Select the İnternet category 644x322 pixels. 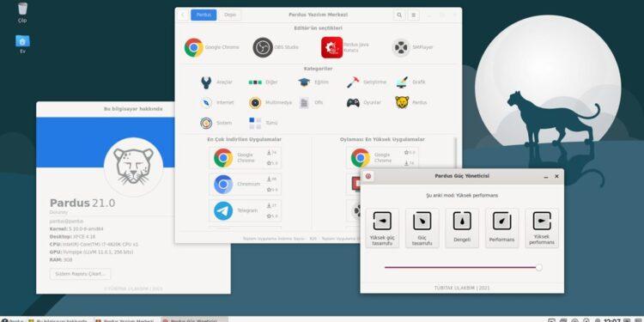[x=217, y=103]
